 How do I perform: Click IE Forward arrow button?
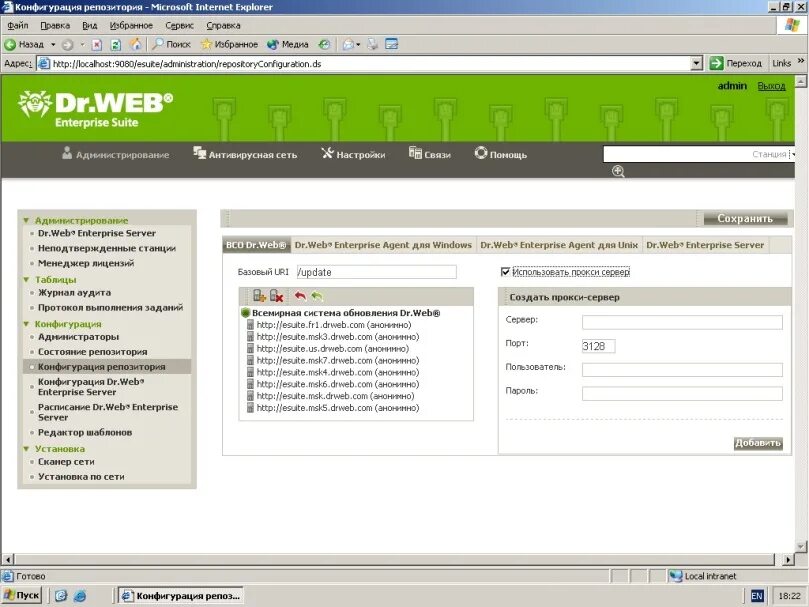pyautogui.click(x=67, y=44)
